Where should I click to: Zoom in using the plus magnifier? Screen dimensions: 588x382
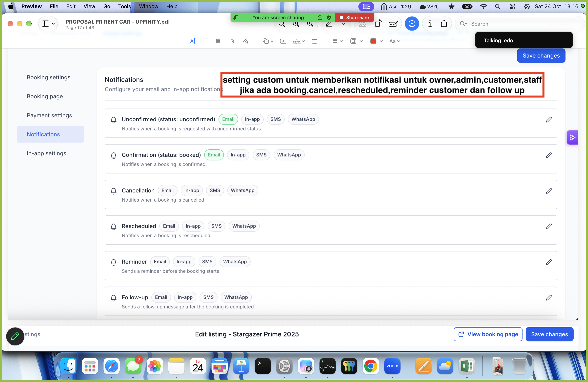310,24
